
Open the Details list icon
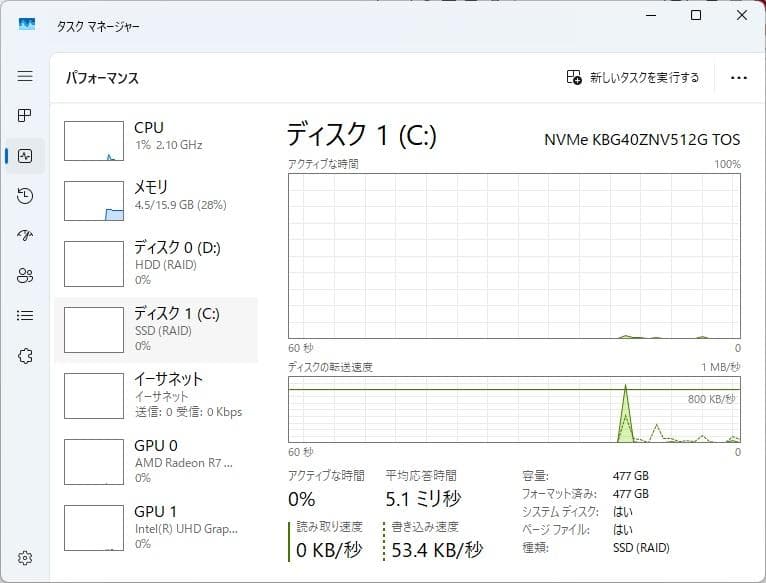tap(25, 315)
